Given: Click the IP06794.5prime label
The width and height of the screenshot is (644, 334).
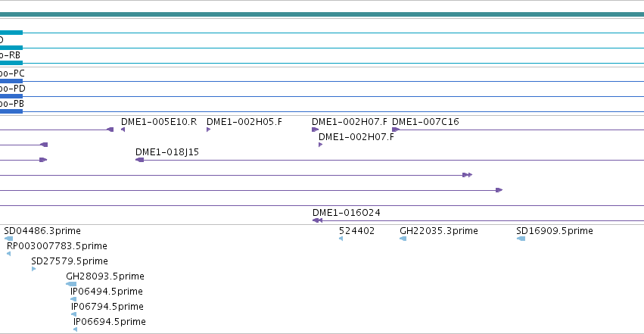Looking at the screenshot, I should (x=107, y=307).
